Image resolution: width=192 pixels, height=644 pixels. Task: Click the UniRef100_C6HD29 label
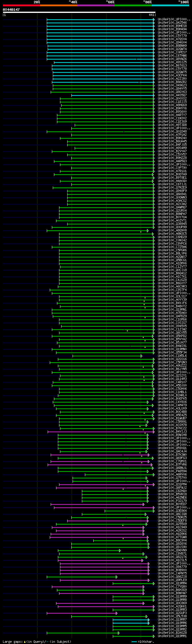click(172, 237)
